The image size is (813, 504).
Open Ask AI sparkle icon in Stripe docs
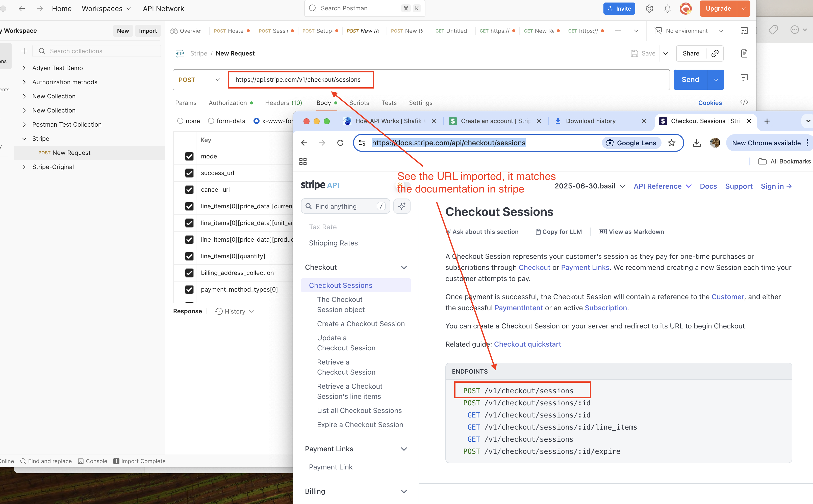tap(402, 206)
